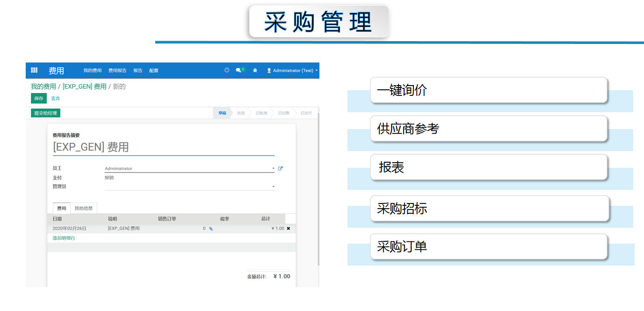Click the expense report summary title field
Viewport: 644px width, 311px height.
(163, 147)
